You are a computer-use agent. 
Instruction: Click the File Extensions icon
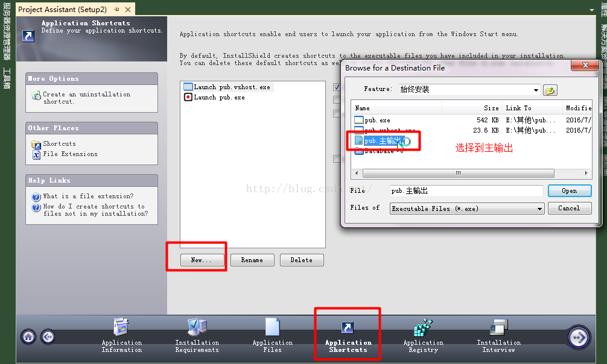pos(36,155)
